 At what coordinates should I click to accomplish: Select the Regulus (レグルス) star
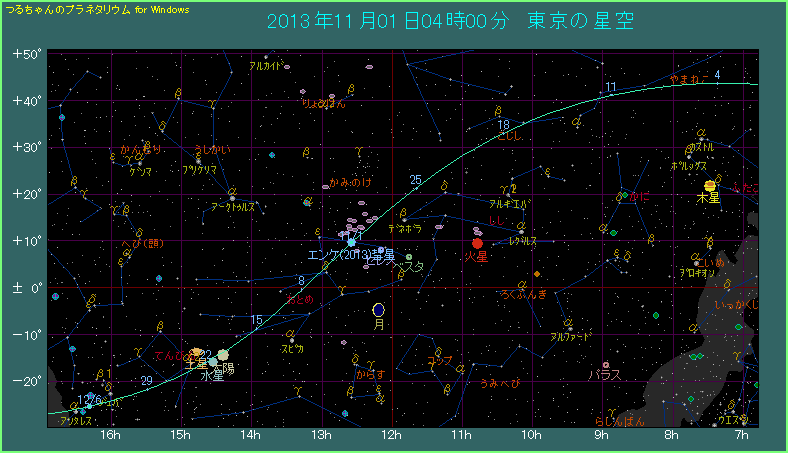coord(521,233)
